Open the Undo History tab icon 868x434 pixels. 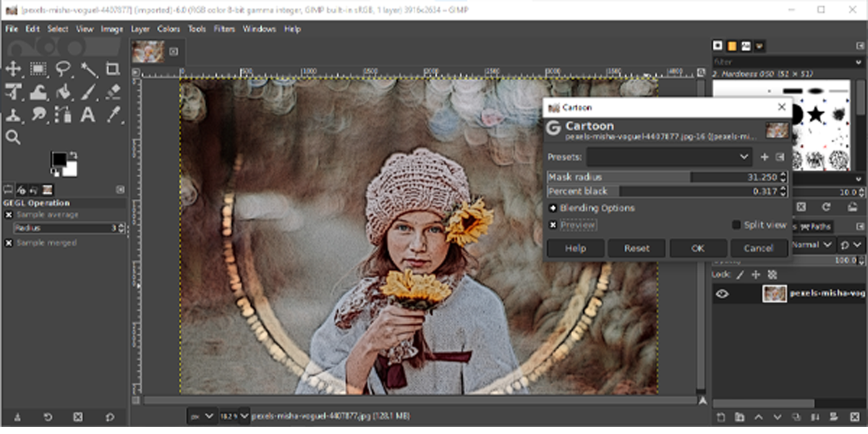point(33,190)
